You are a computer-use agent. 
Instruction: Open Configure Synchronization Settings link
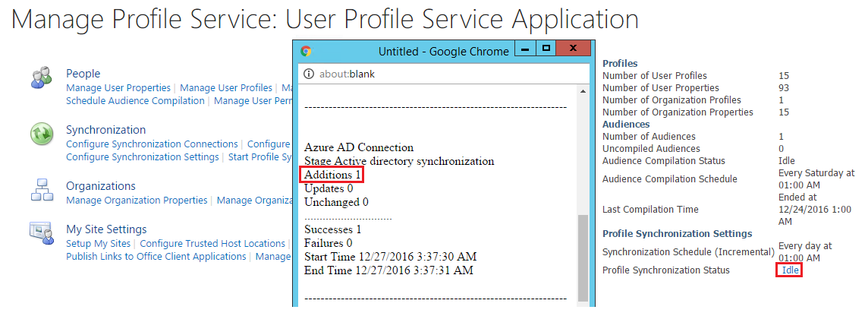click(x=143, y=157)
